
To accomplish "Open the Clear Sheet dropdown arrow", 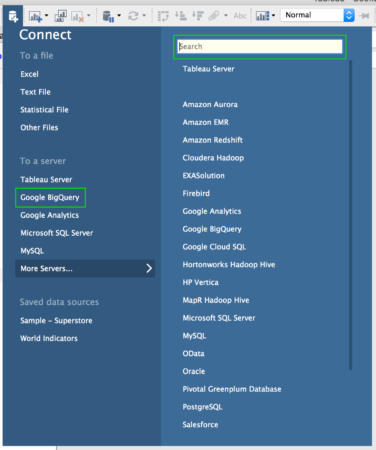I will 89,16.
